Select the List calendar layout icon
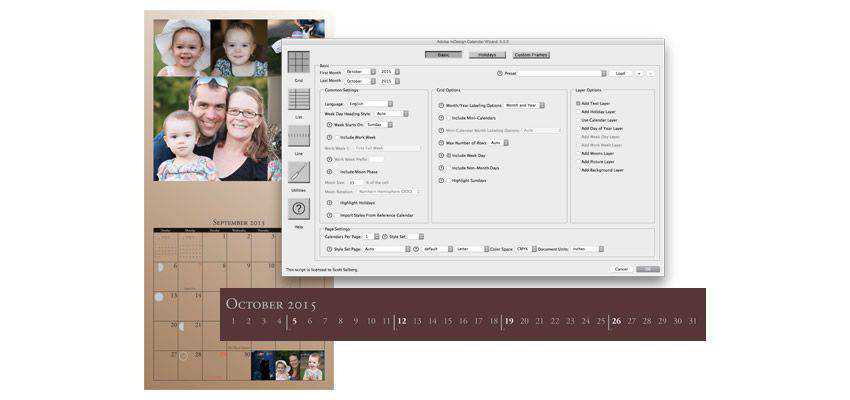Image resolution: width=850 pixels, height=400 pixels. pyautogui.click(x=298, y=99)
